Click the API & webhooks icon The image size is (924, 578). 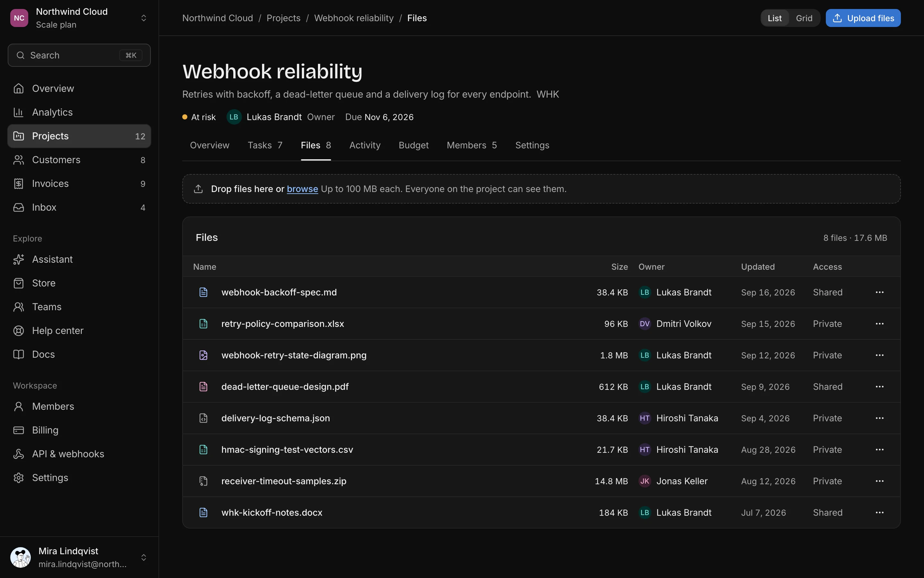(x=18, y=454)
